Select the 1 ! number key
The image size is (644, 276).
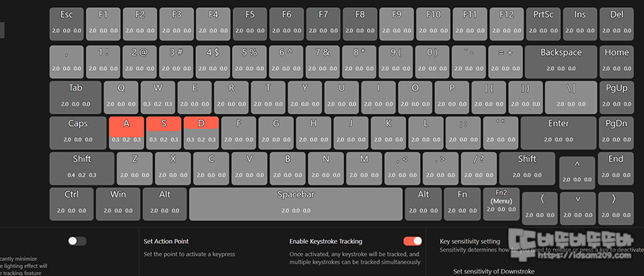(x=103, y=62)
